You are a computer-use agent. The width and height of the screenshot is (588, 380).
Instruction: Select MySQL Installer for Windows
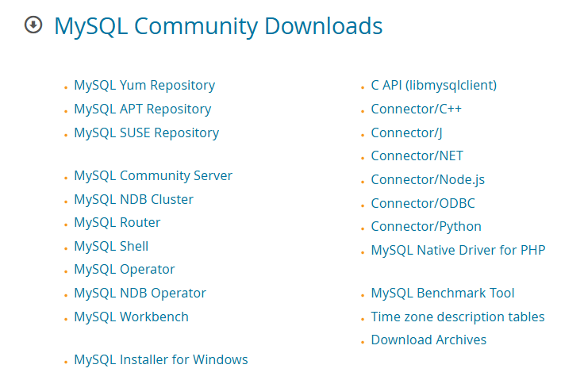tap(161, 359)
